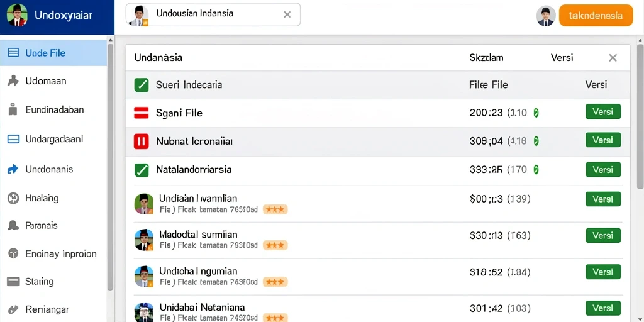This screenshot has height=322, width=644.
Task: Click Versi button in Natalandorriarsia row
Action: [x=603, y=170]
